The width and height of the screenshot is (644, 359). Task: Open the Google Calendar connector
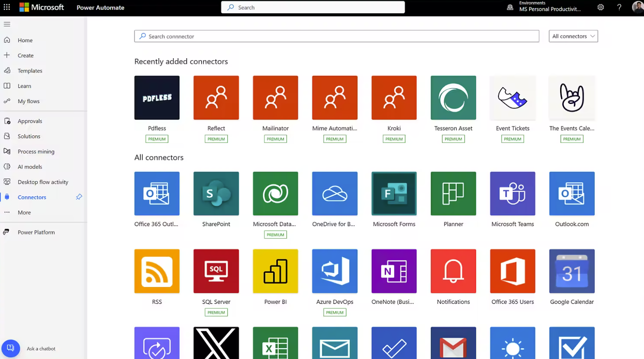point(572,271)
